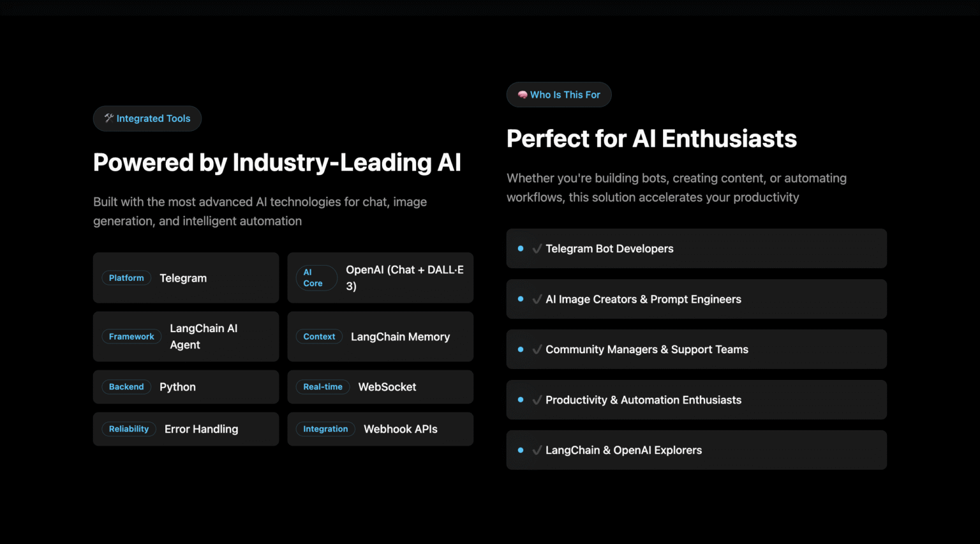The width and height of the screenshot is (980, 544).
Task: Click the OpenAI (Chat + DALL·E 3) card text
Action: (405, 278)
